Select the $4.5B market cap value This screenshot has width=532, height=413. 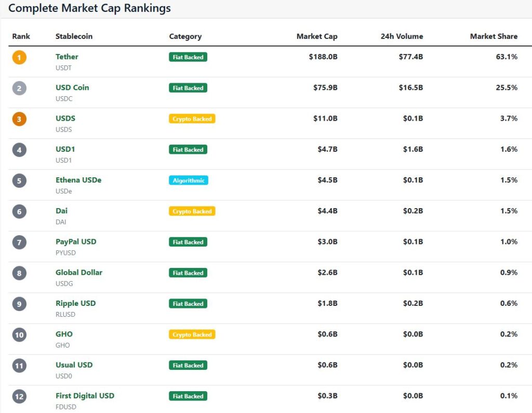[x=327, y=180]
